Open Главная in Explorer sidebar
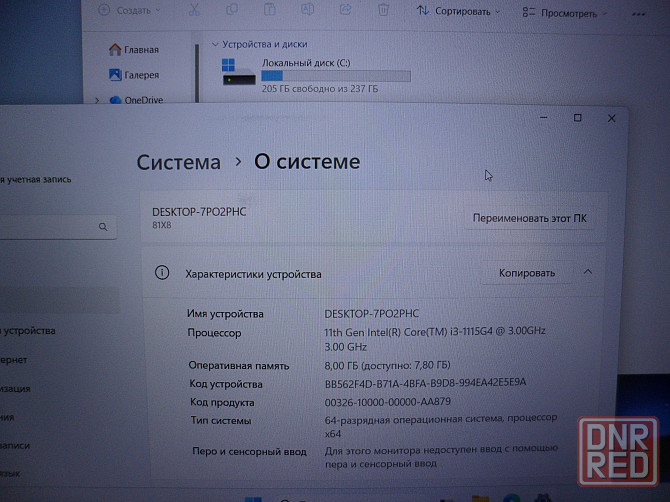The image size is (670, 502). [x=134, y=50]
